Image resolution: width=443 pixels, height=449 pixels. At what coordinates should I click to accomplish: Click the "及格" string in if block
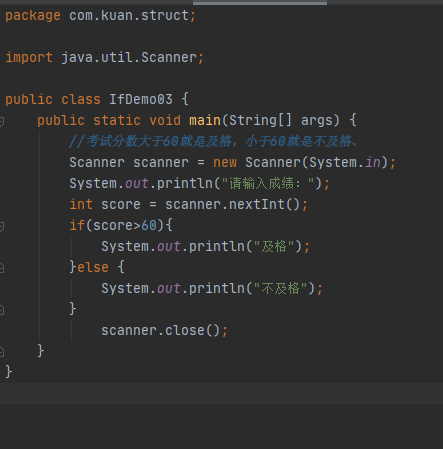coord(274,246)
